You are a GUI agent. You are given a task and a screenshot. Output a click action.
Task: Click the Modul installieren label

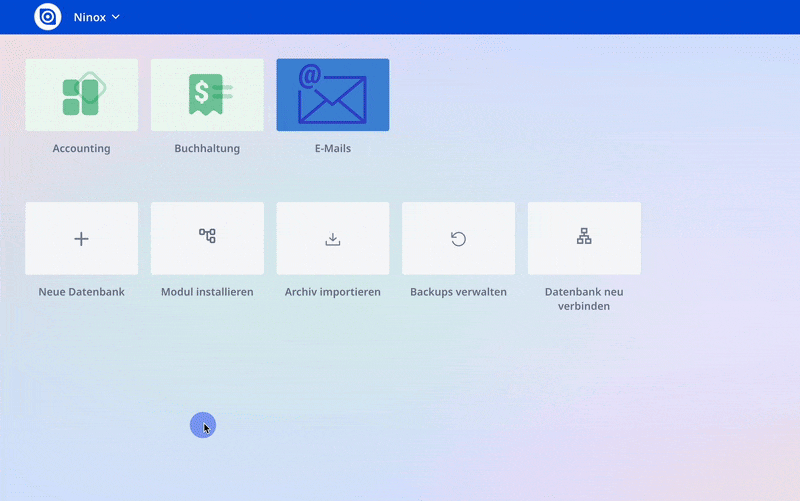pyautogui.click(x=207, y=292)
